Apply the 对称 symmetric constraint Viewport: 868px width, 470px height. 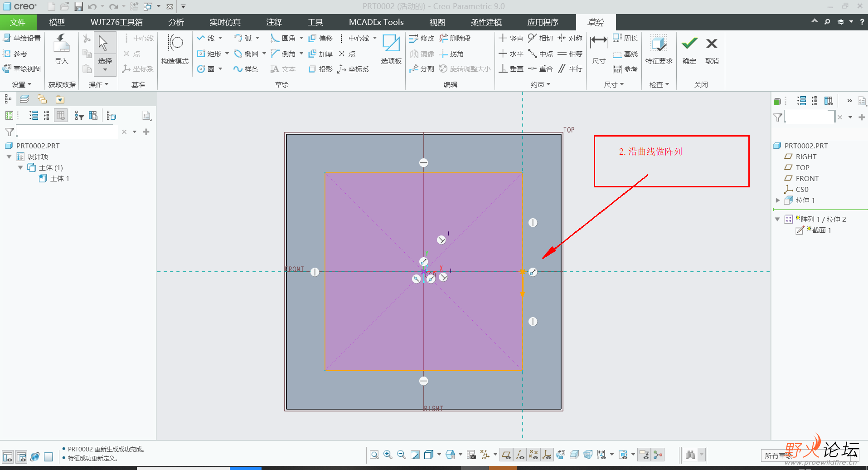coord(570,39)
